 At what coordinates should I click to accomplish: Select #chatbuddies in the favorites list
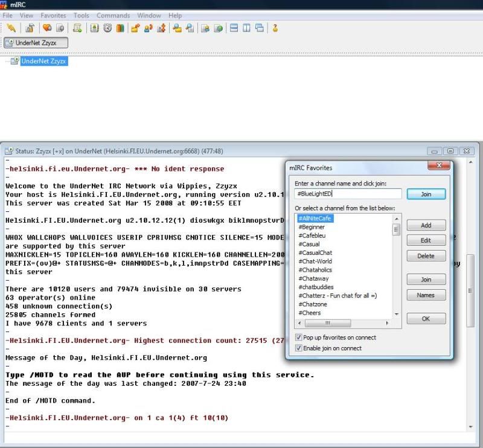point(316,287)
